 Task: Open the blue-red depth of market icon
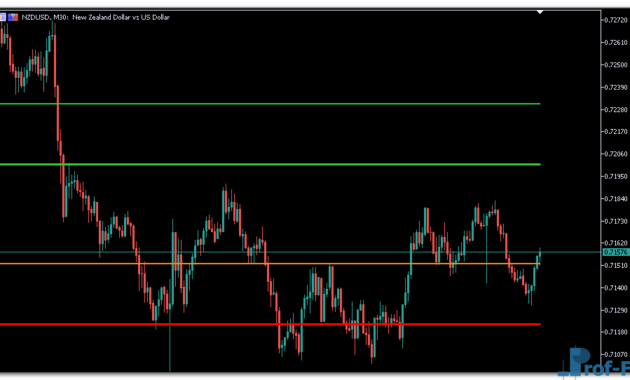point(13,17)
